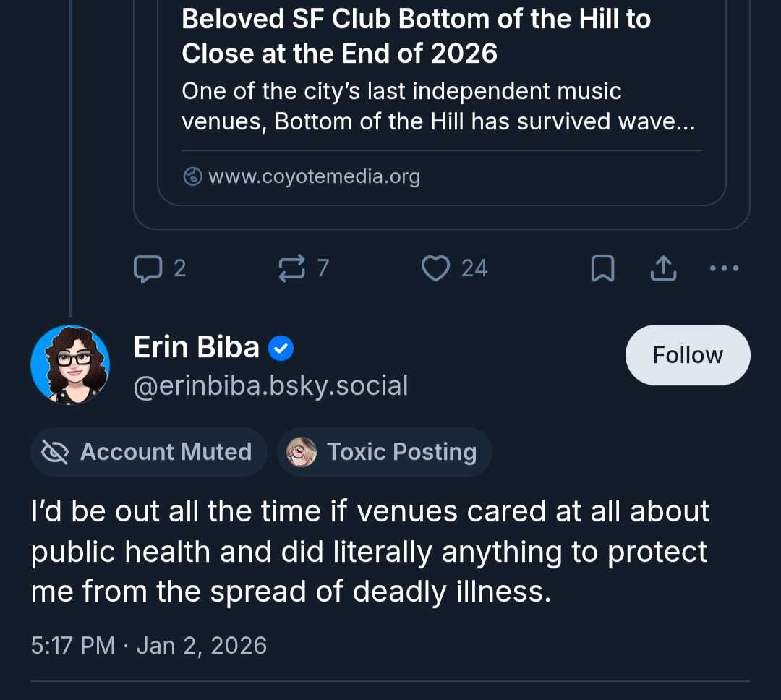781x700 pixels.
Task: Click the Erin Biba display name
Action: 196,348
